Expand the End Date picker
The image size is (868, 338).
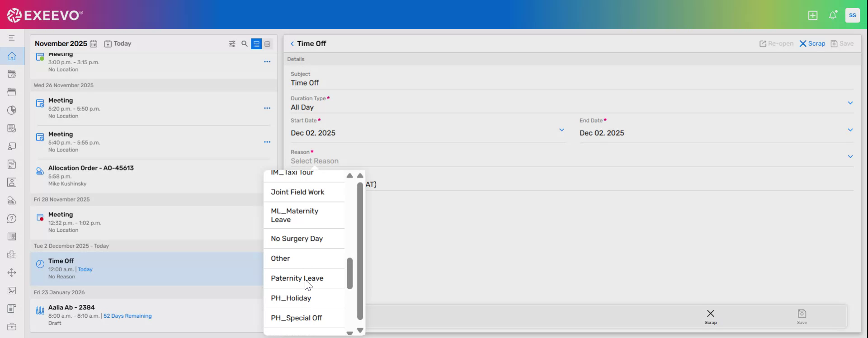coord(850,130)
